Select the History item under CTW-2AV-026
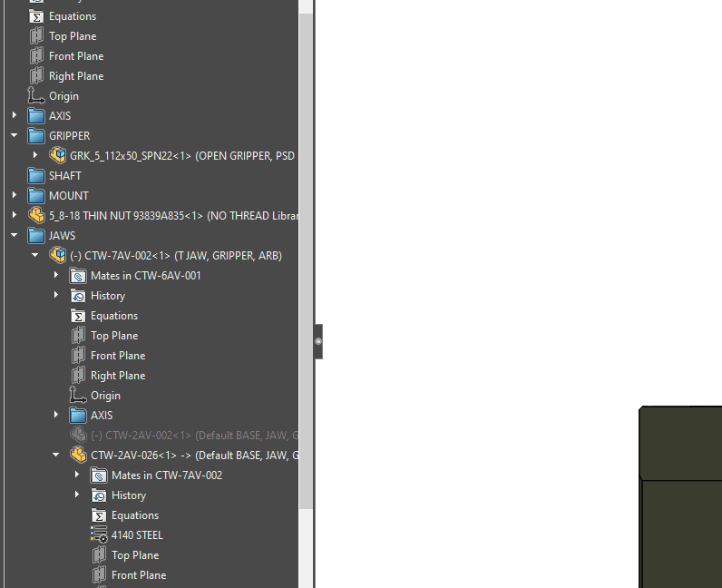This screenshot has height=588, width=722. (128, 495)
